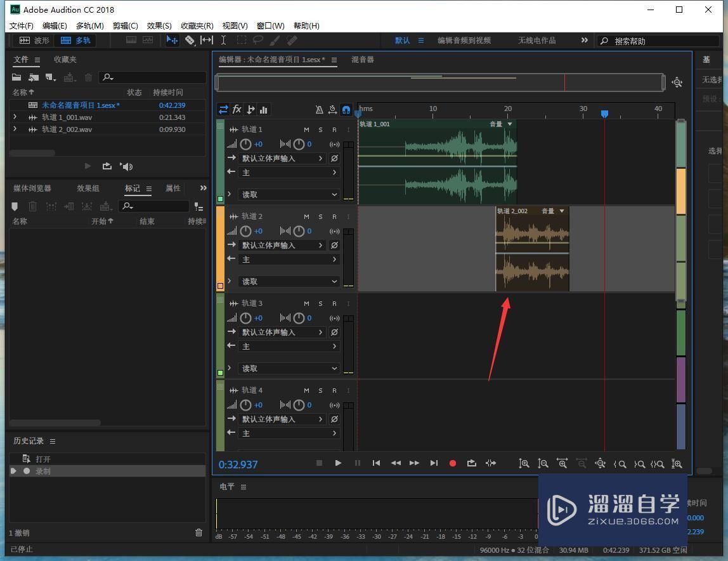The image size is (728, 561).
Task: Click zoom in amplitude icon
Action: point(524,463)
